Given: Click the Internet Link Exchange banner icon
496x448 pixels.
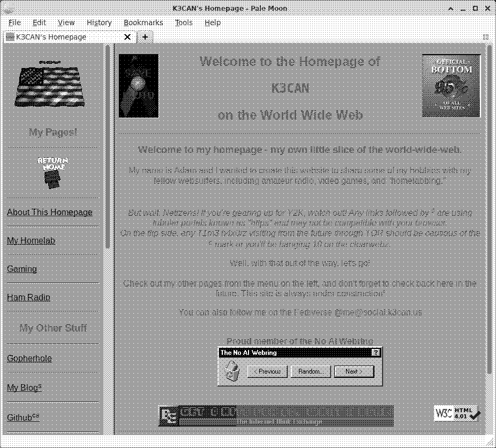Looking at the screenshot, I should 170,415.
